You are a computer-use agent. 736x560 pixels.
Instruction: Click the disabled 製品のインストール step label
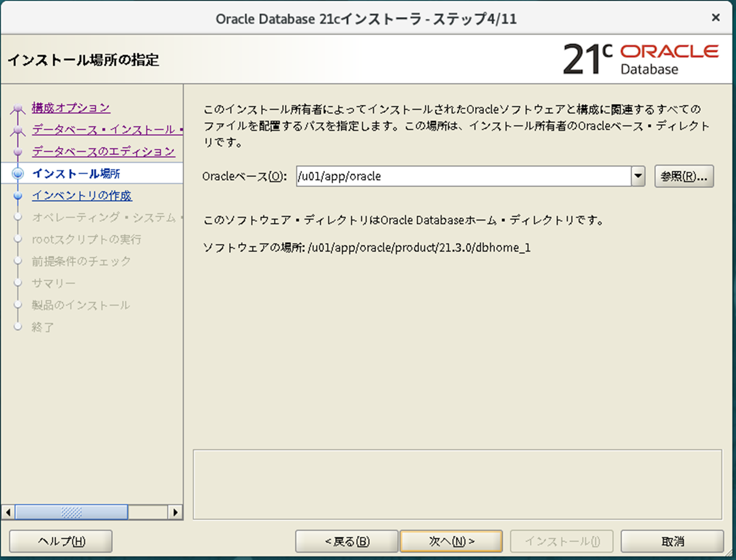(81, 305)
